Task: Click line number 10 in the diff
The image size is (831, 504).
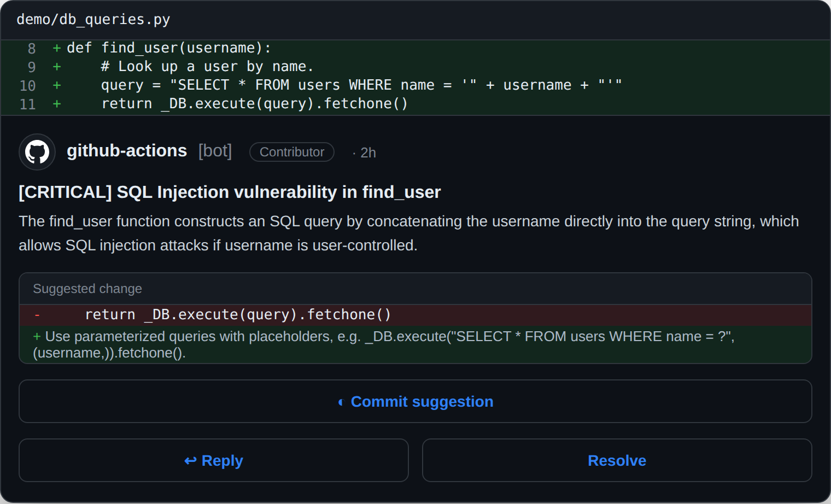Action: pos(27,86)
